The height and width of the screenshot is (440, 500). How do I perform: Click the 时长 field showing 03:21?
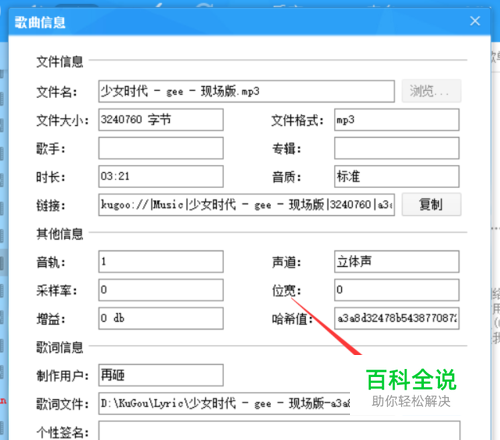pyautogui.click(x=161, y=176)
